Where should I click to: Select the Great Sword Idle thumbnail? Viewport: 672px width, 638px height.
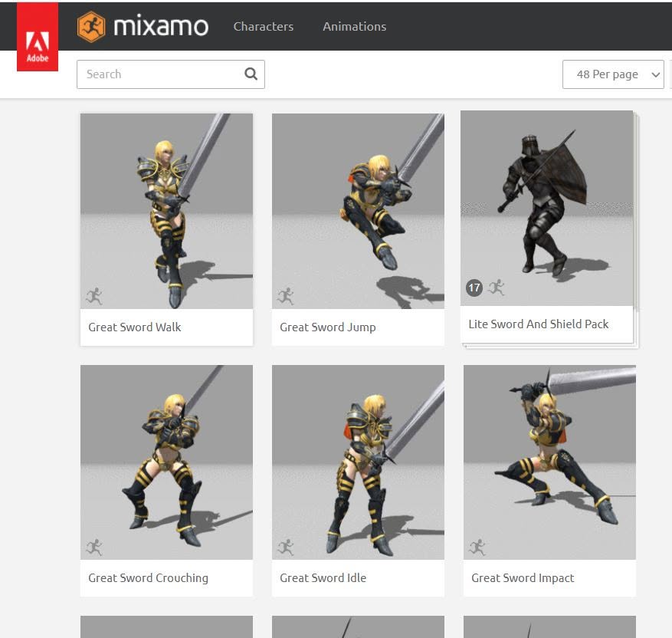click(x=359, y=462)
